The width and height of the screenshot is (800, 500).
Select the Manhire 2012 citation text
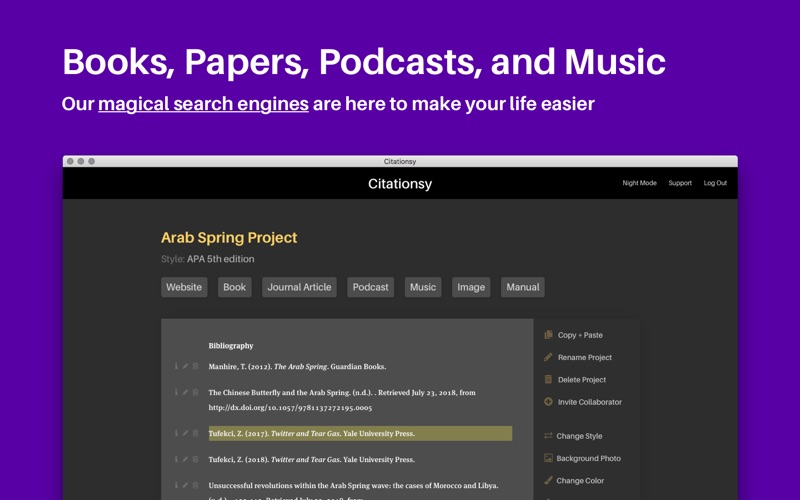click(x=297, y=366)
